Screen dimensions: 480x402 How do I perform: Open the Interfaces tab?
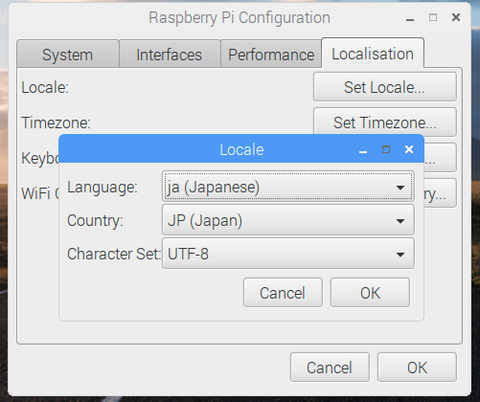pos(169,54)
